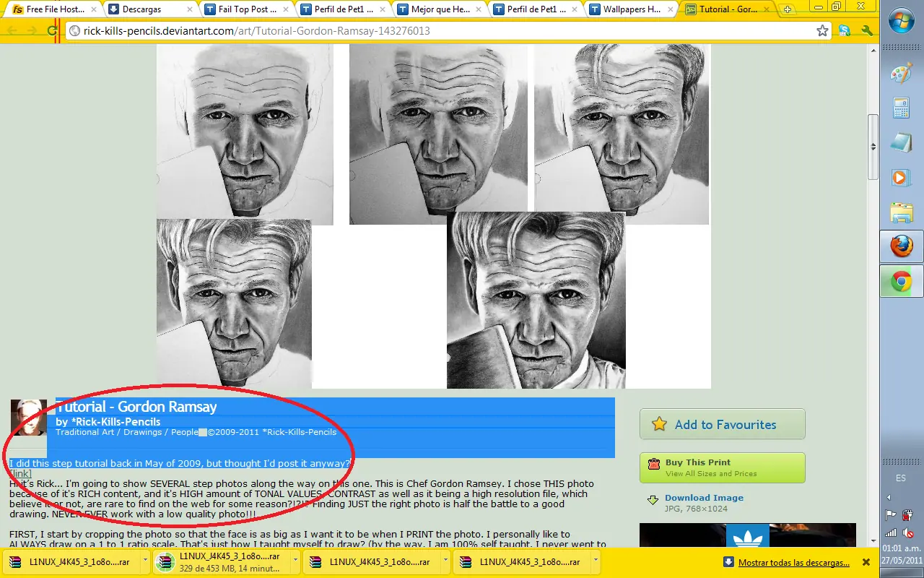Select the Tutorial - Gor... tab

[x=727, y=9]
